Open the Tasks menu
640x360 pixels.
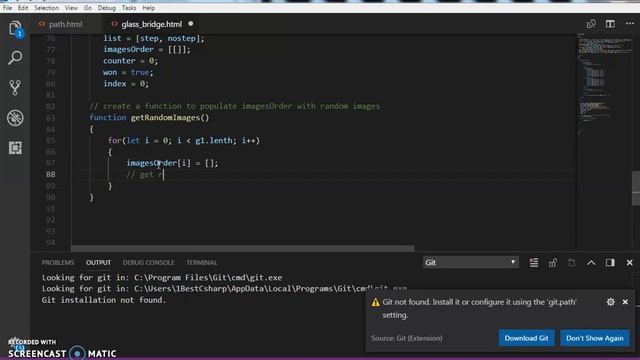[x=129, y=8]
